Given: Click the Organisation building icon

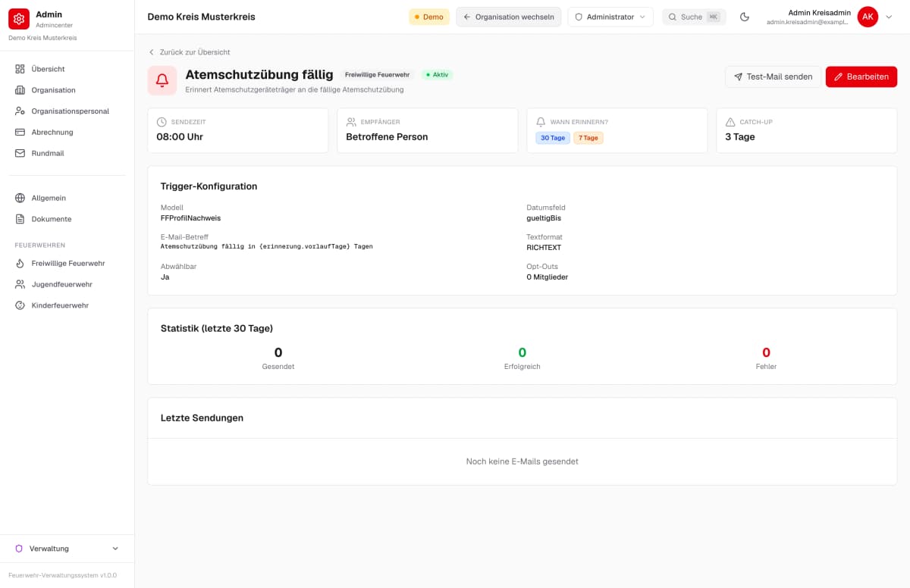Looking at the screenshot, I should 20,90.
